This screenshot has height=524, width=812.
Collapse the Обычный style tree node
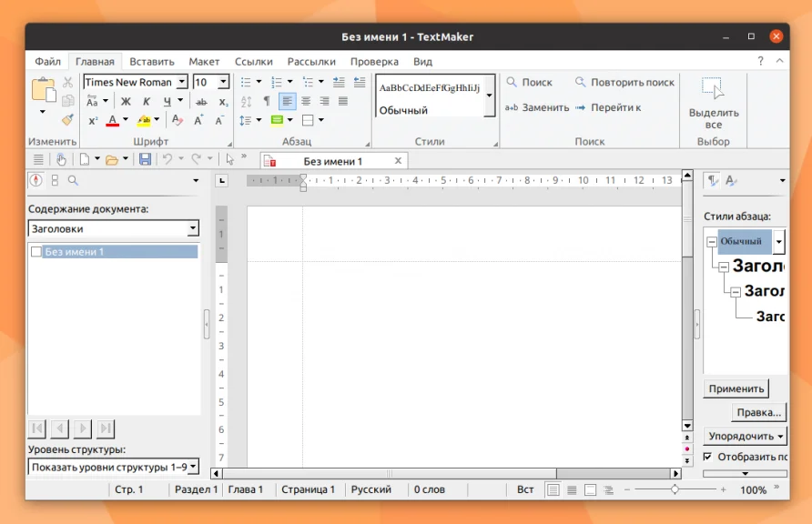pyautogui.click(x=712, y=242)
